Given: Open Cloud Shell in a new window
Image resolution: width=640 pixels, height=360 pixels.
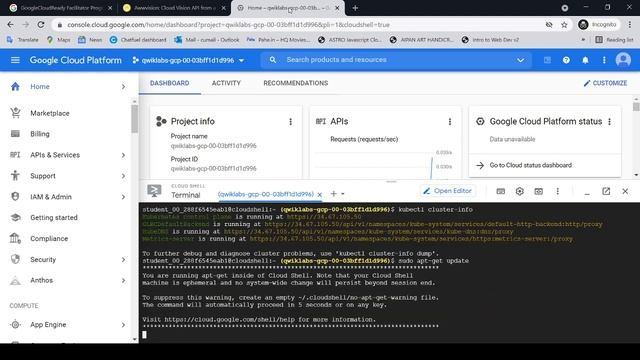Looking at the screenshot, I should coord(606,191).
